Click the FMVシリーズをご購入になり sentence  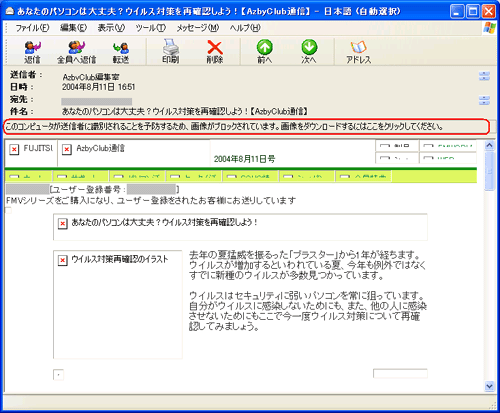[x=151, y=200]
